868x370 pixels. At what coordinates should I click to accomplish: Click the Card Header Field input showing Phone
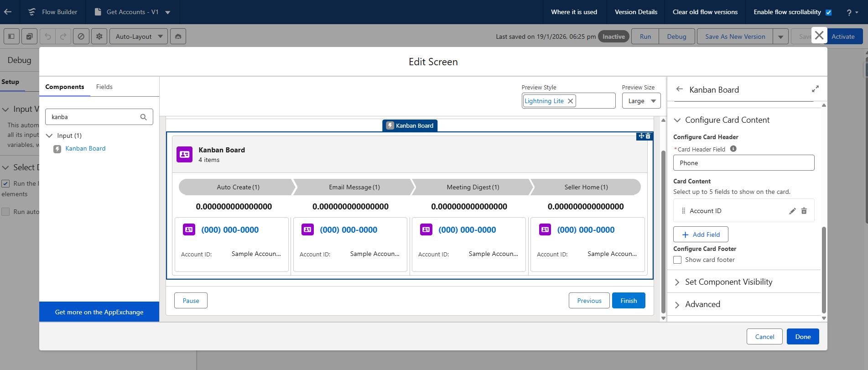(743, 163)
